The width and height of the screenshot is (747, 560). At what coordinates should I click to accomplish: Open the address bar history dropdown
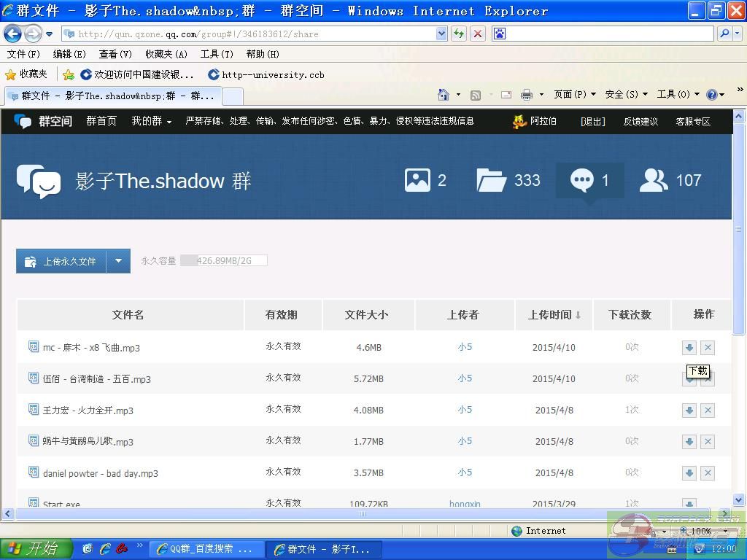tap(441, 34)
